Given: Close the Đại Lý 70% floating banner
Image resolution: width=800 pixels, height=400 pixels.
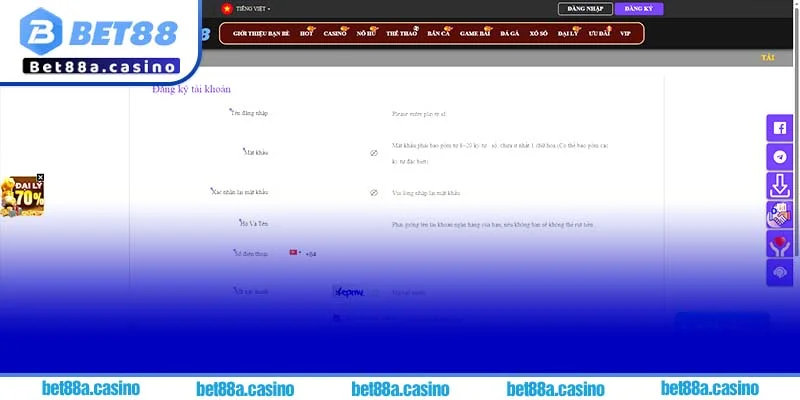Looking at the screenshot, I should (40, 178).
